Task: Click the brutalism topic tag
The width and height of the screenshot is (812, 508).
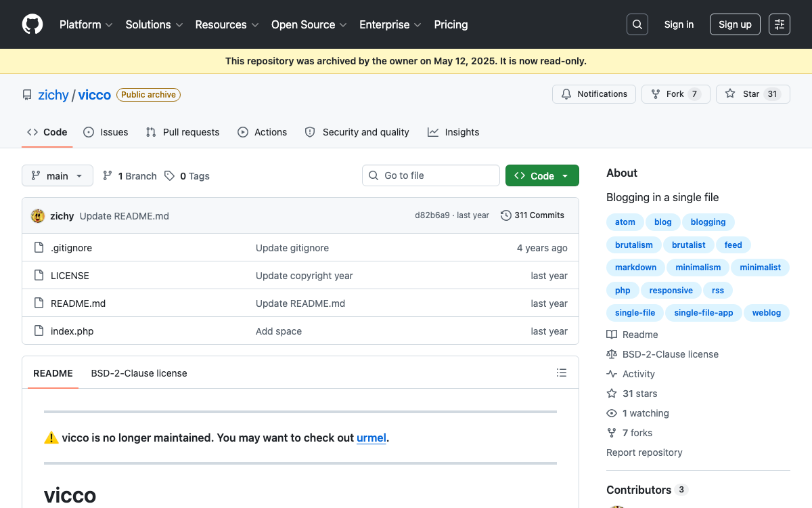Action: [x=634, y=245]
